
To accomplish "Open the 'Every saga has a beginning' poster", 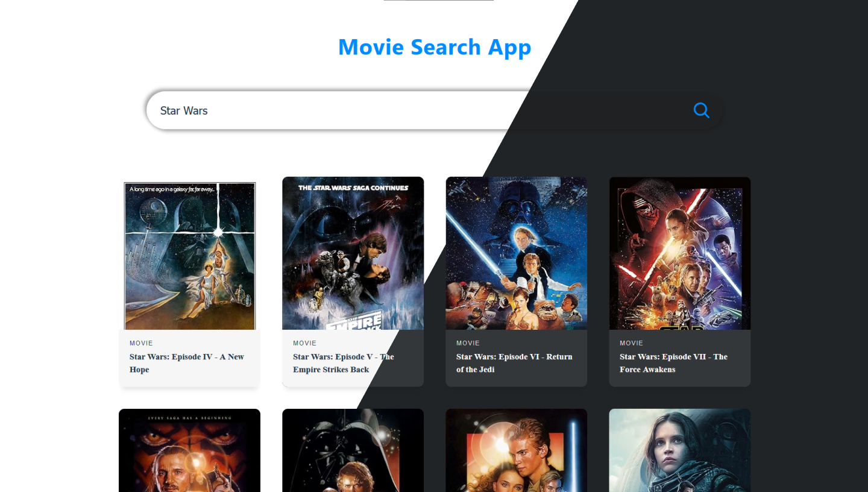I will (189, 450).
